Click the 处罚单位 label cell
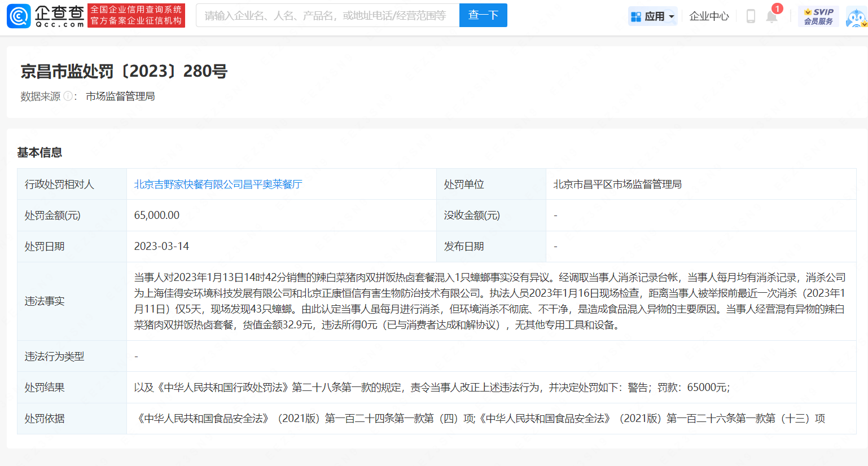The width and height of the screenshot is (868, 466). pos(491,184)
